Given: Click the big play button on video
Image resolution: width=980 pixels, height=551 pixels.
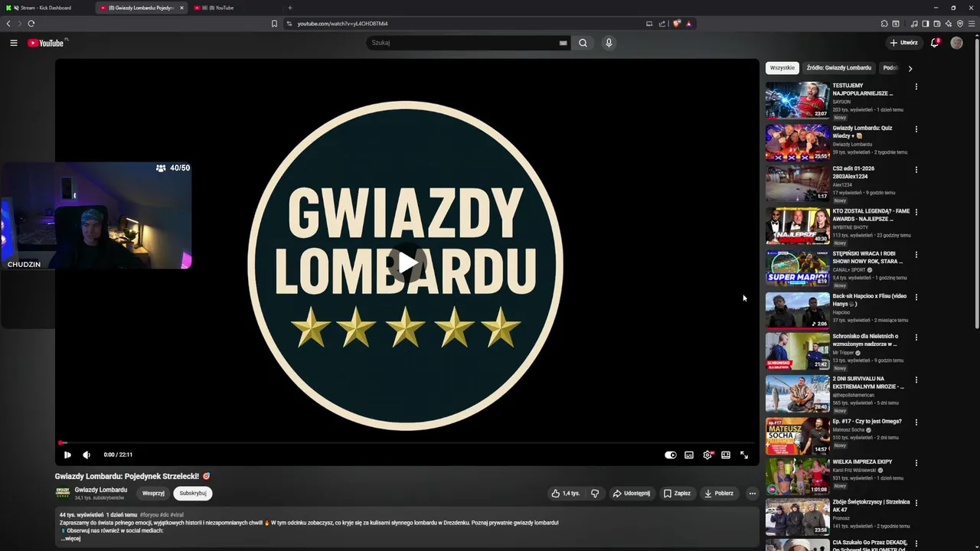Looking at the screenshot, I should point(407,263).
